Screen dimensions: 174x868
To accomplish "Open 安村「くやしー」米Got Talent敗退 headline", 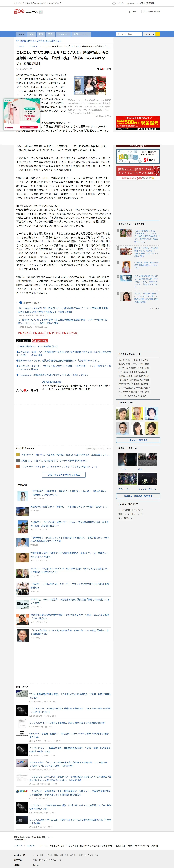I will [133, 360].
